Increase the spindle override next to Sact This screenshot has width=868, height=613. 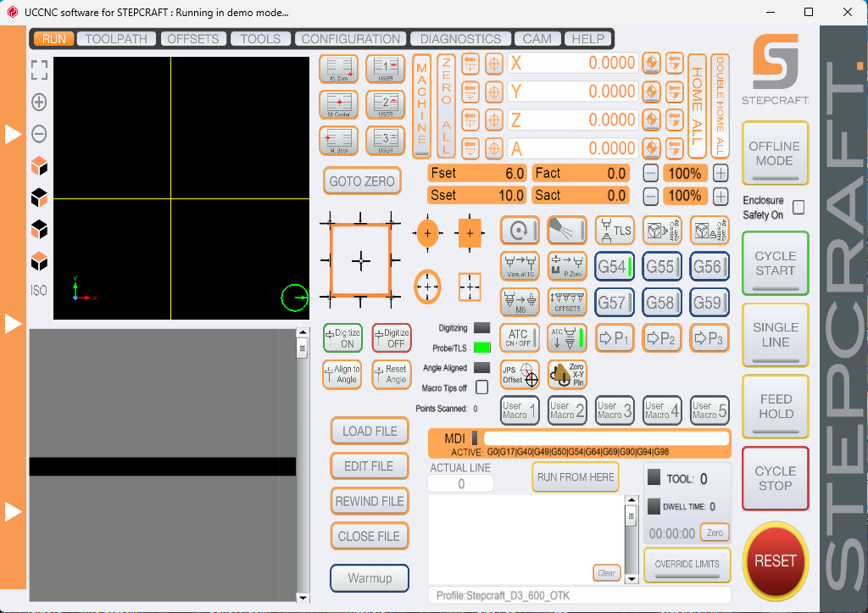point(721,196)
